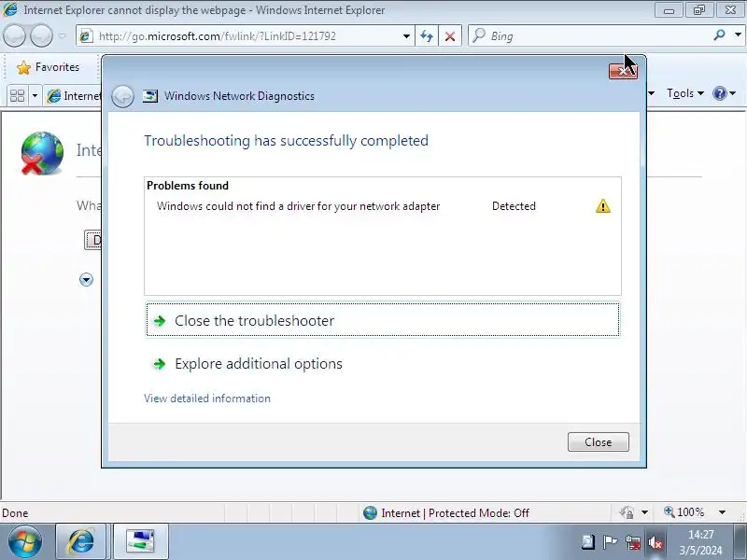
Task: Open the Tools menu
Action: point(685,93)
